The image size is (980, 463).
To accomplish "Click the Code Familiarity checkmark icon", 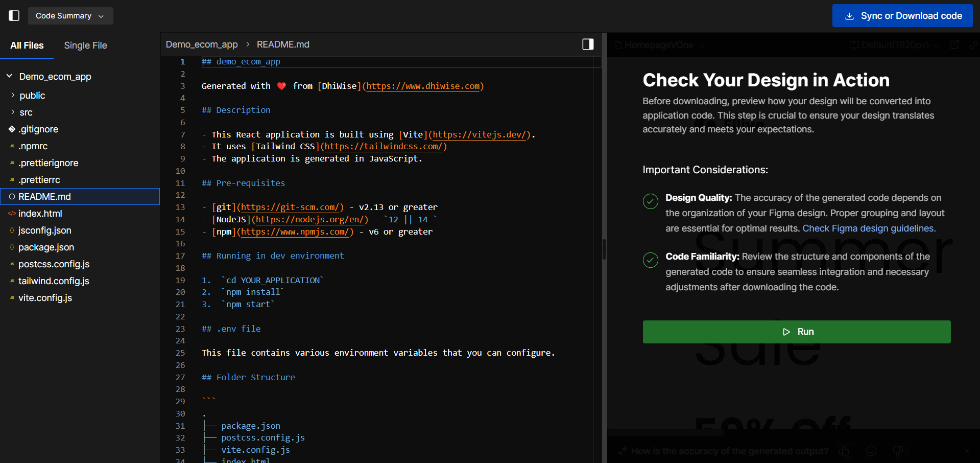I will 650,260.
